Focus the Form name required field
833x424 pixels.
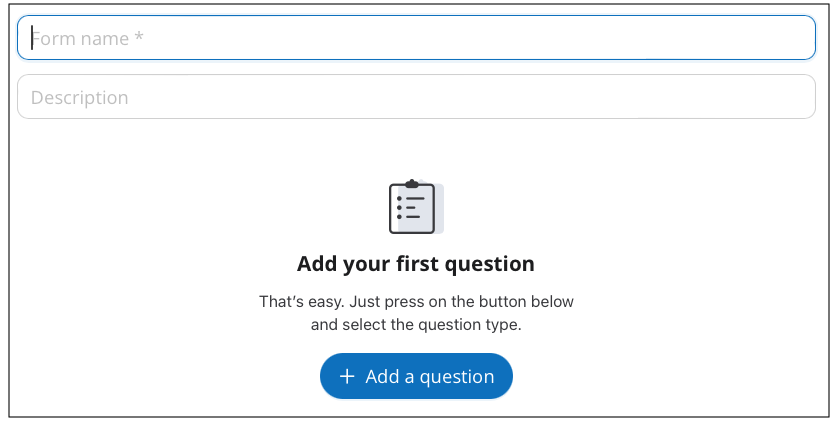click(x=416, y=38)
